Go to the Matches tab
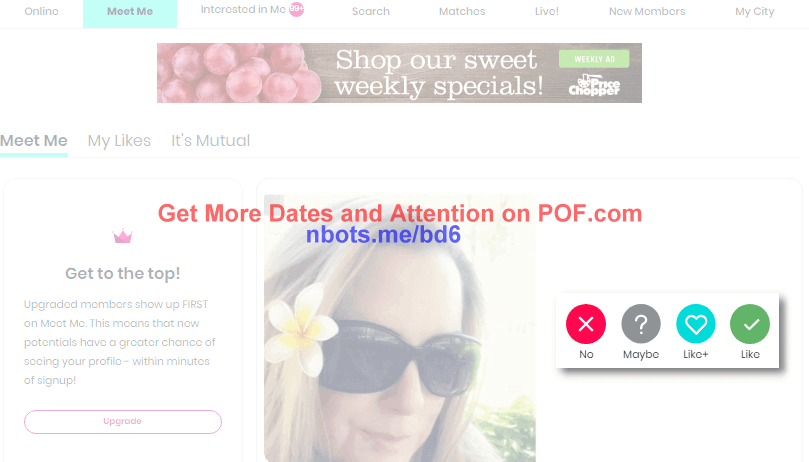Screen dimensions: 809x462 (462, 11)
